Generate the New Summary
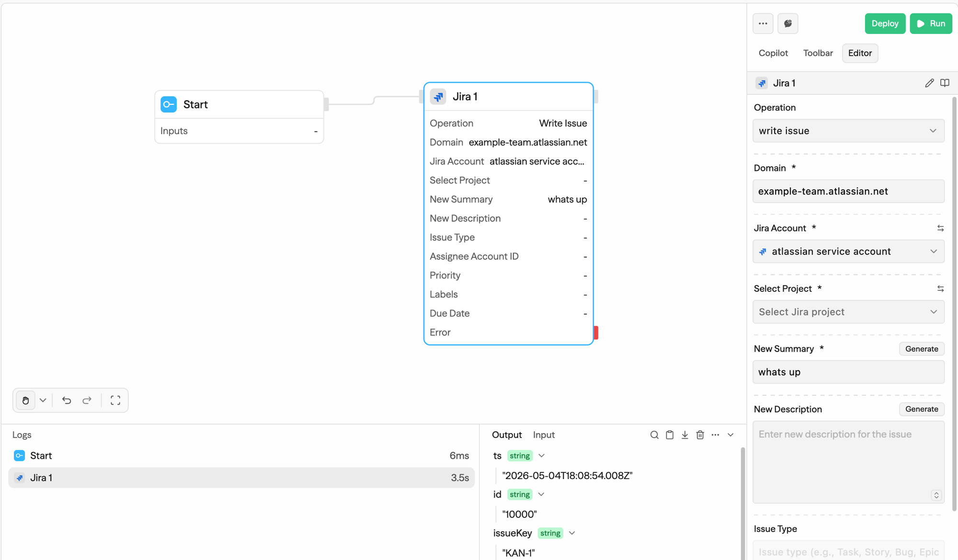 [922, 349]
